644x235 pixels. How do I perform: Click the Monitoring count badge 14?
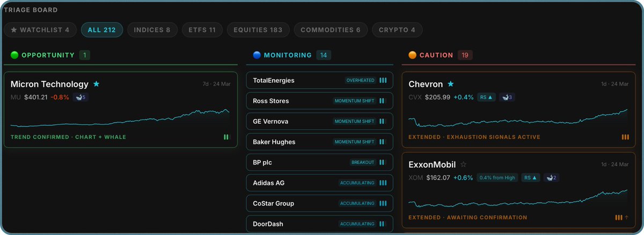324,55
